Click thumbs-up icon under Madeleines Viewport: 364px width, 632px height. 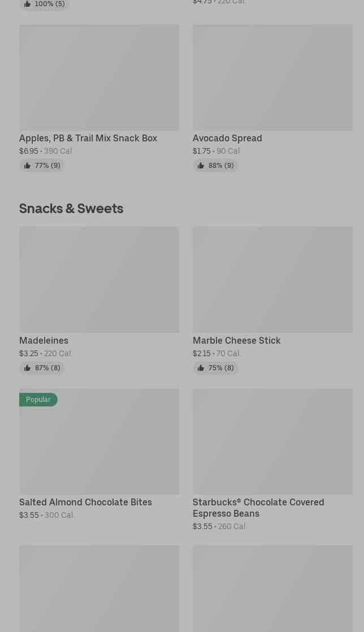[x=27, y=368]
